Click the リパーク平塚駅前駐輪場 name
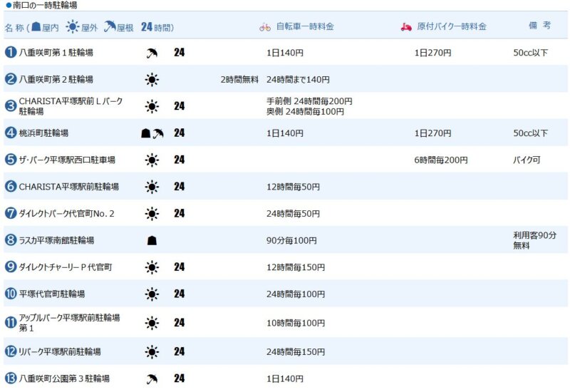Screen dimensions: 570x392 60,351
